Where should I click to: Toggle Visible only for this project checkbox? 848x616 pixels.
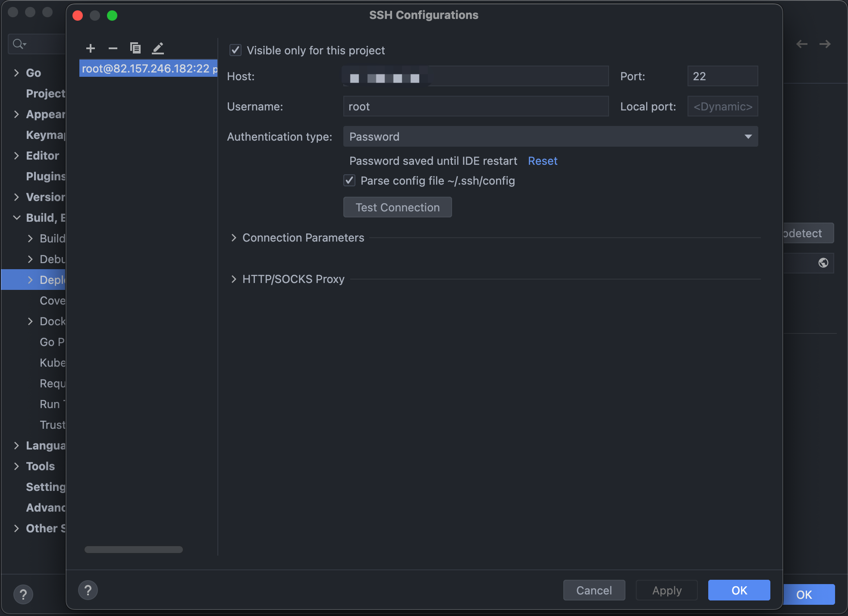coord(236,50)
